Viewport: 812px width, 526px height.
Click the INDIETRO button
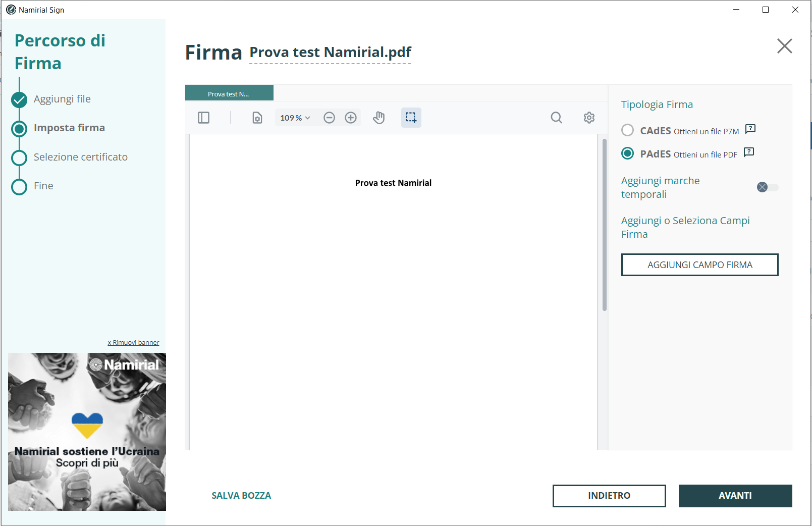click(609, 496)
